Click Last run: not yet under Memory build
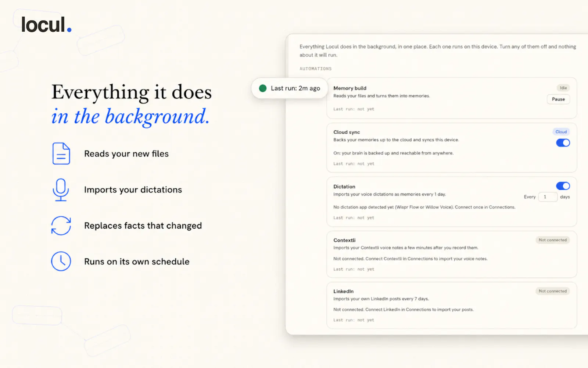588x368 pixels. 354,109
